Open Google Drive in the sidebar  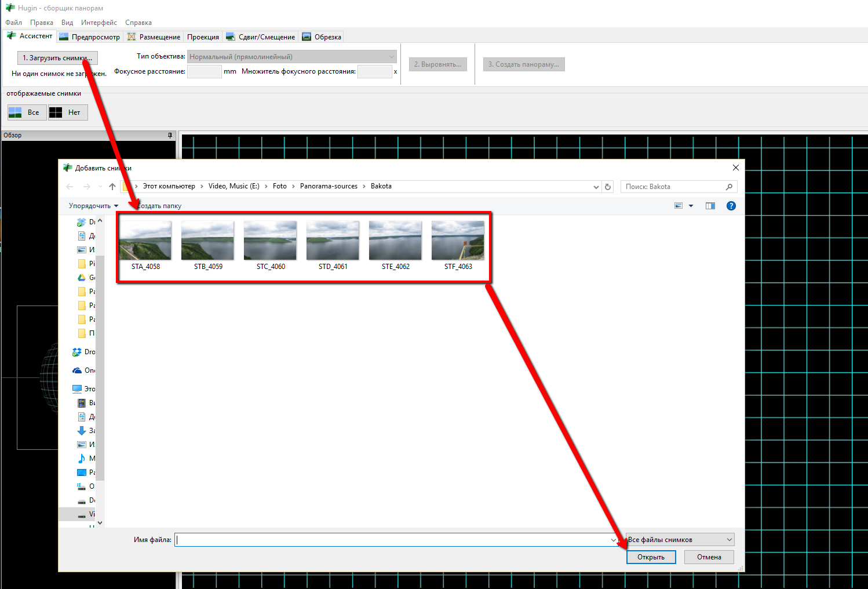pos(86,278)
